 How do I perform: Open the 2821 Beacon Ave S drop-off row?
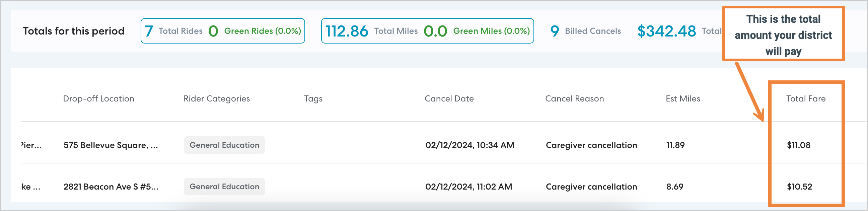click(111, 187)
